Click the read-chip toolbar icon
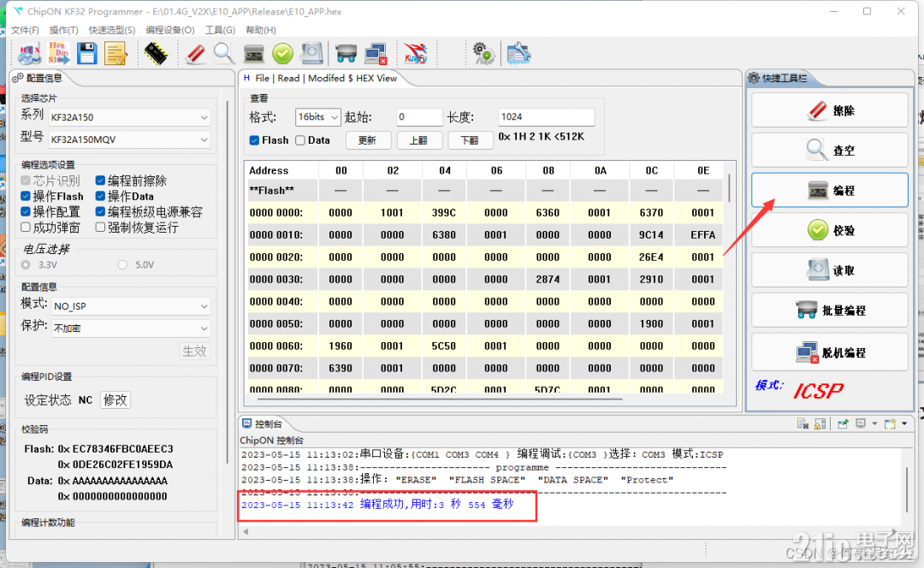 pyautogui.click(x=311, y=54)
